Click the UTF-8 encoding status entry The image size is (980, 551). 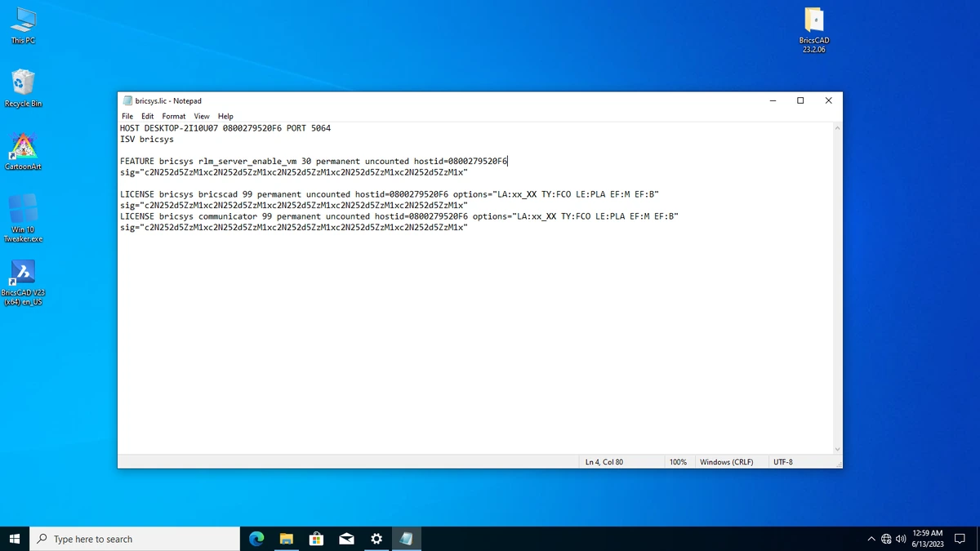click(782, 462)
